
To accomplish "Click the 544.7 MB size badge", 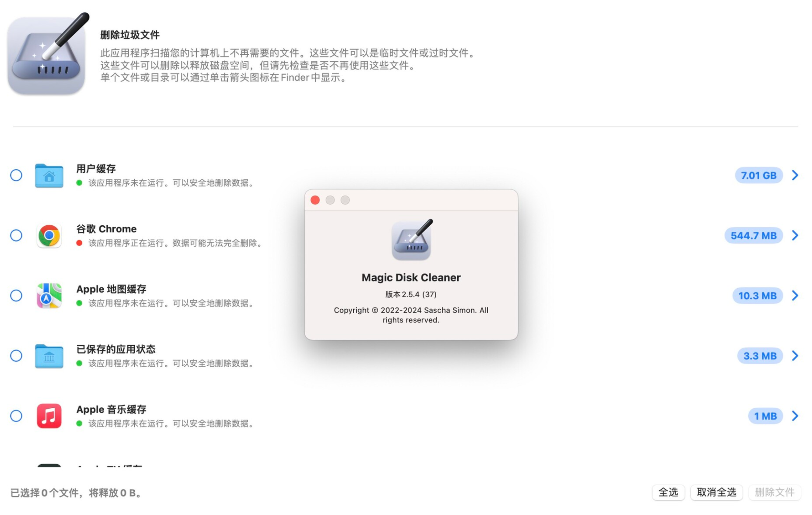I will tap(754, 236).
